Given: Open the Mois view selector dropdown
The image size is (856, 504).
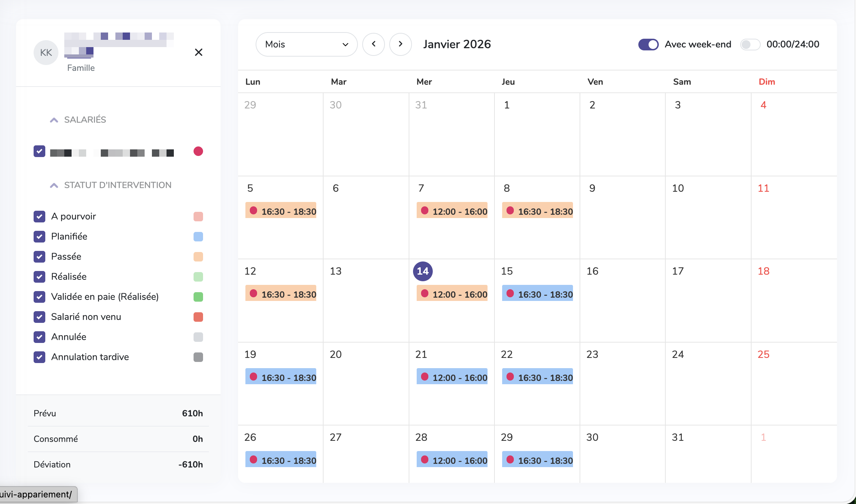Looking at the screenshot, I should pos(306,44).
